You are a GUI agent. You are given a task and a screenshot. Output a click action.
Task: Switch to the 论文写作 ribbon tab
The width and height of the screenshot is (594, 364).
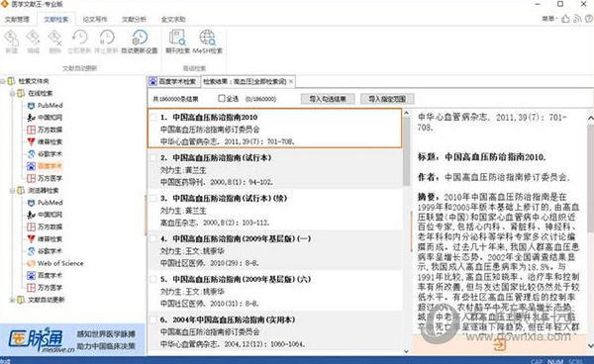tap(95, 20)
